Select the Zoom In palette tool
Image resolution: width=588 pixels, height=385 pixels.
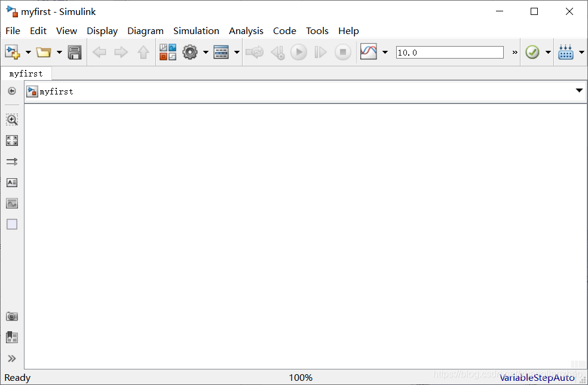tap(12, 120)
